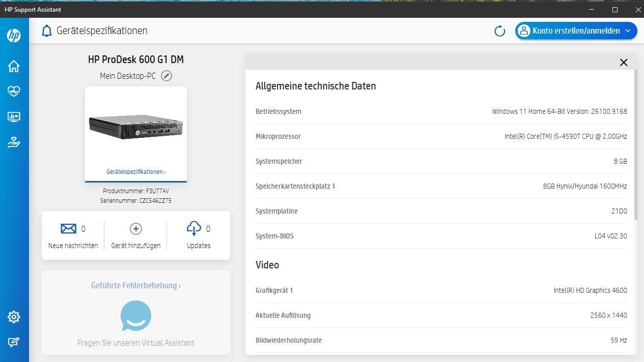Viewport: 644px width, 362px height.
Task: Minimize the HP Support Assistant window
Action: pos(591,10)
